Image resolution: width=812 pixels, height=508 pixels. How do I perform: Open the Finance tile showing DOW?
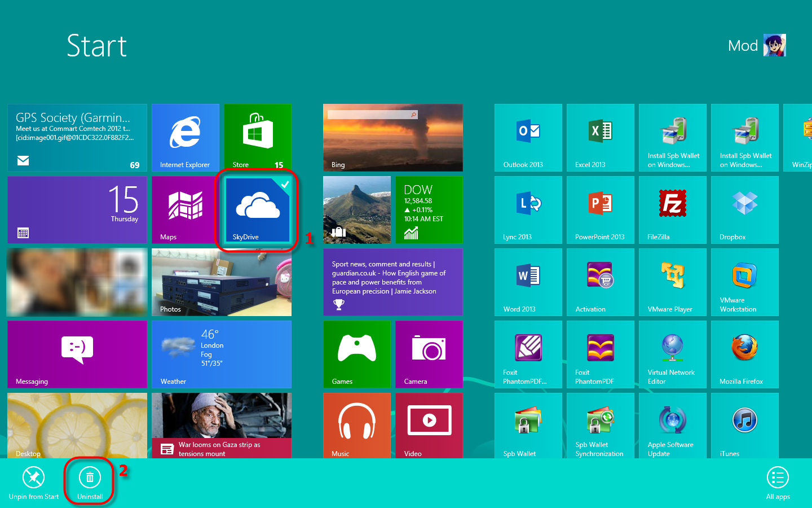click(x=429, y=210)
